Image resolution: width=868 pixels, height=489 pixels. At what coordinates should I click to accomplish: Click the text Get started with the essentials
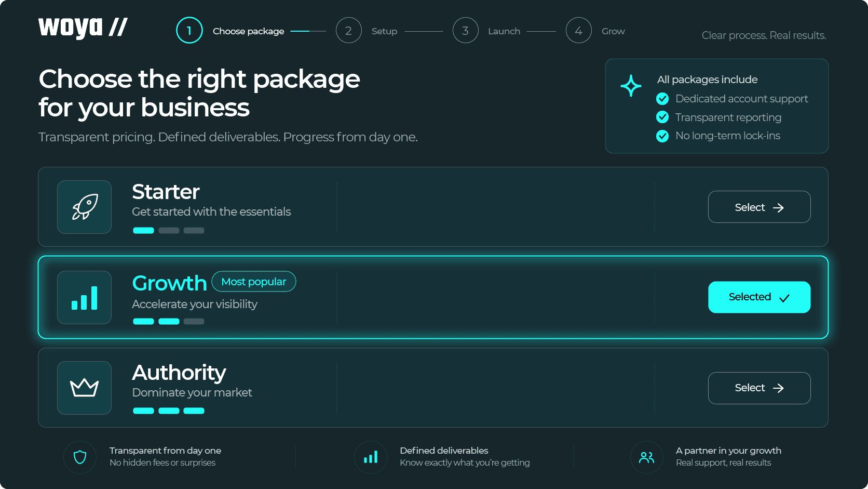pos(211,212)
